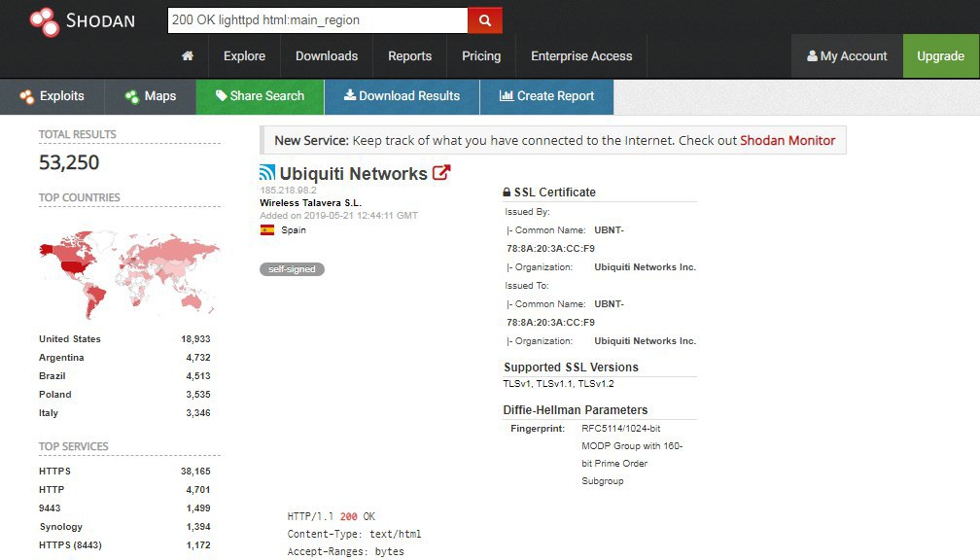
Task: Click the Added on 2019-05-21 timestamp
Action: [x=338, y=216]
